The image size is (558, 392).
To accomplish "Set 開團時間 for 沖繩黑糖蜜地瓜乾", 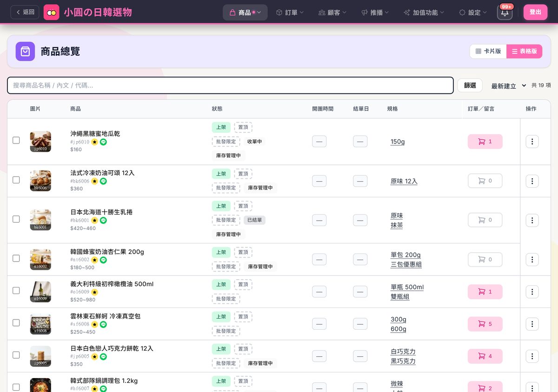I will 319,142.
